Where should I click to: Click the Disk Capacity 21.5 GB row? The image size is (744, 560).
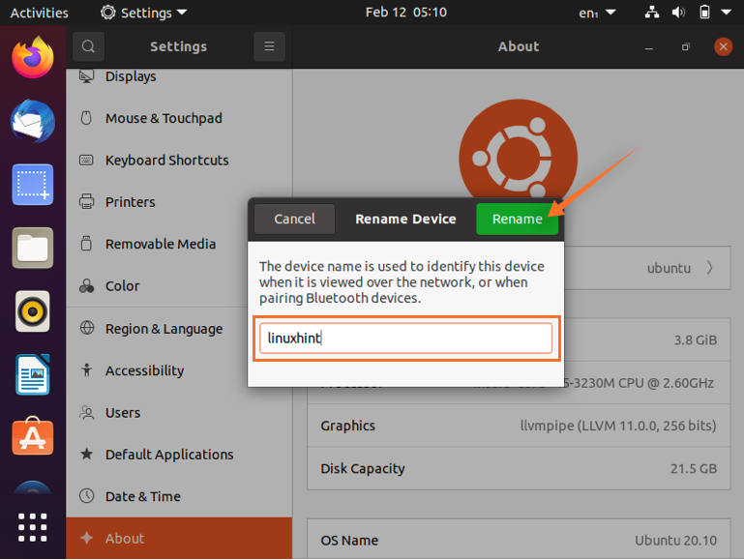pos(519,468)
